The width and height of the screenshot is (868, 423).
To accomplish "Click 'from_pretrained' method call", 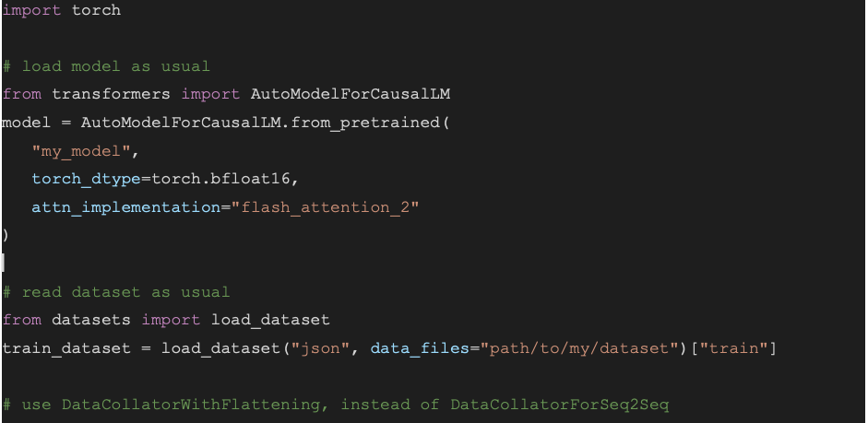I will pos(365,123).
